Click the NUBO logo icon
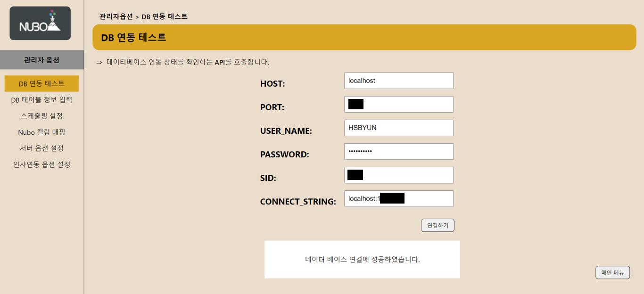The image size is (644, 294). (40, 23)
